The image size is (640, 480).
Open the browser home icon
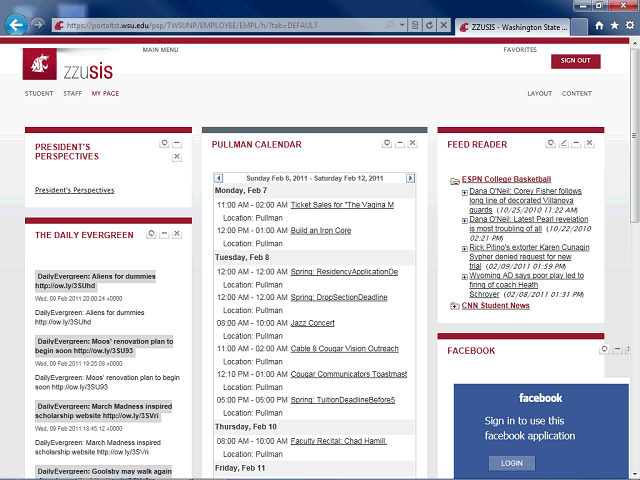tap(599, 26)
